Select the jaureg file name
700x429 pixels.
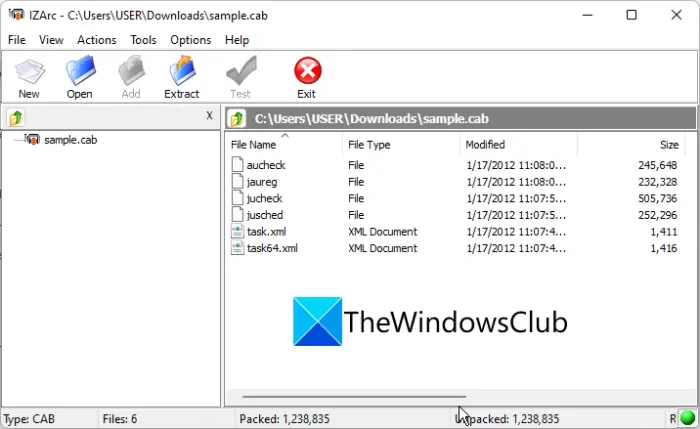tap(262, 182)
